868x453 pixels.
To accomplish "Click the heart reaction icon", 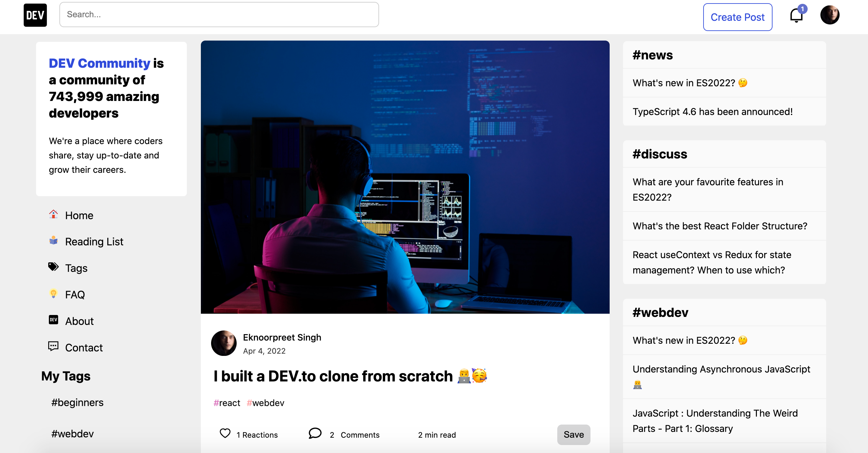I will pos(225,434).
